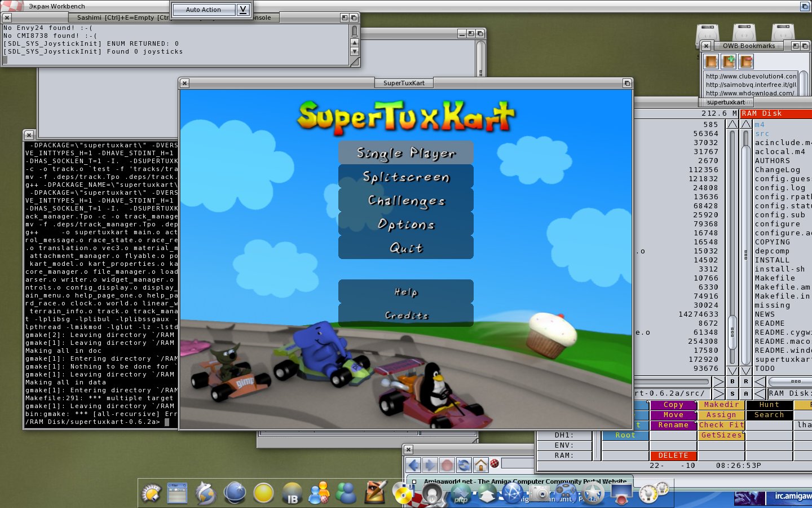This screenshot has height=508, width=812.
Task: Add a bookmark with the green-plus book icon
Action: (x=729, y=61)
